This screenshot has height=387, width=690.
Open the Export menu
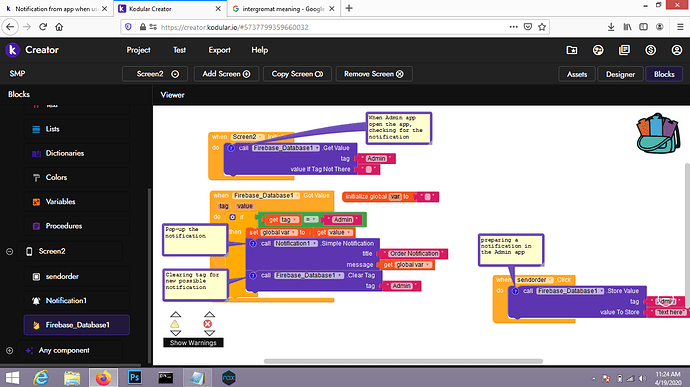tap(219, 50)
